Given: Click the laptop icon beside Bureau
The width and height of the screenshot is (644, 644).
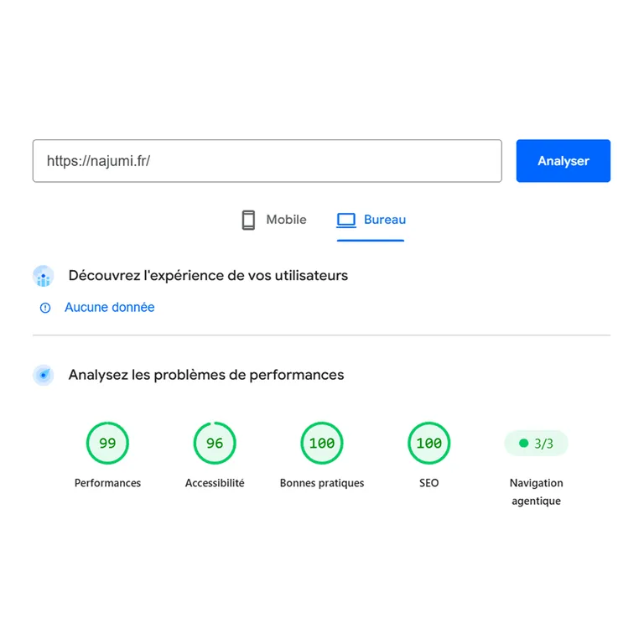Looking at the screenshot, I should (346, 221).
